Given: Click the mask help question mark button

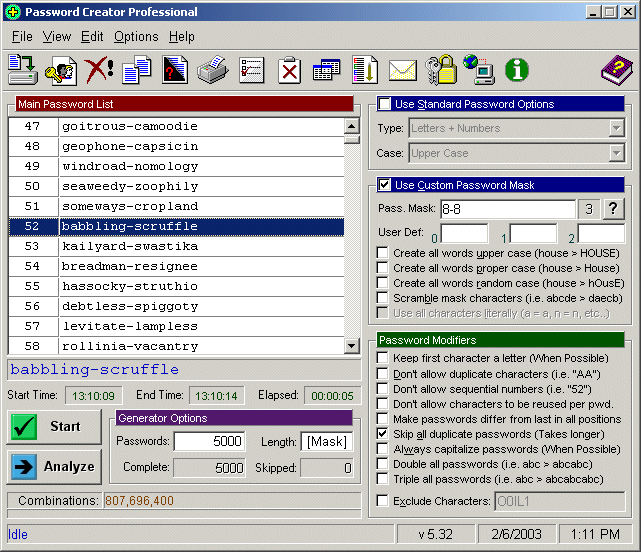Looking at the screenshot, I should point(613,209).
